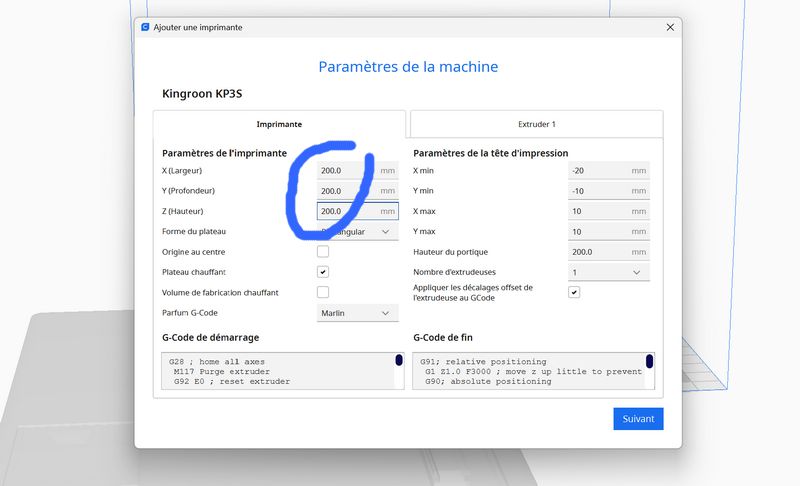Viewport: 800px width, 486px height.
Task: Click the G-Code de démarrage scrollbar handle
Action: tap(399, 360)
